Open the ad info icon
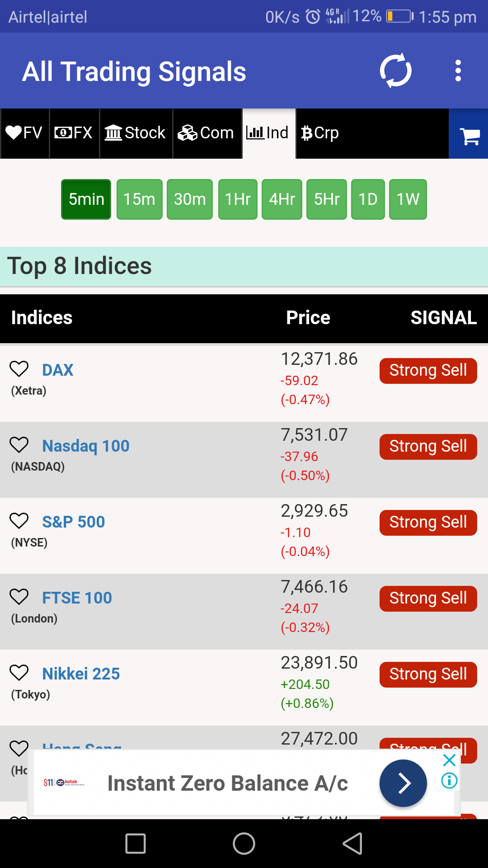This screenshot has width=488, height=868. [449, 781]
